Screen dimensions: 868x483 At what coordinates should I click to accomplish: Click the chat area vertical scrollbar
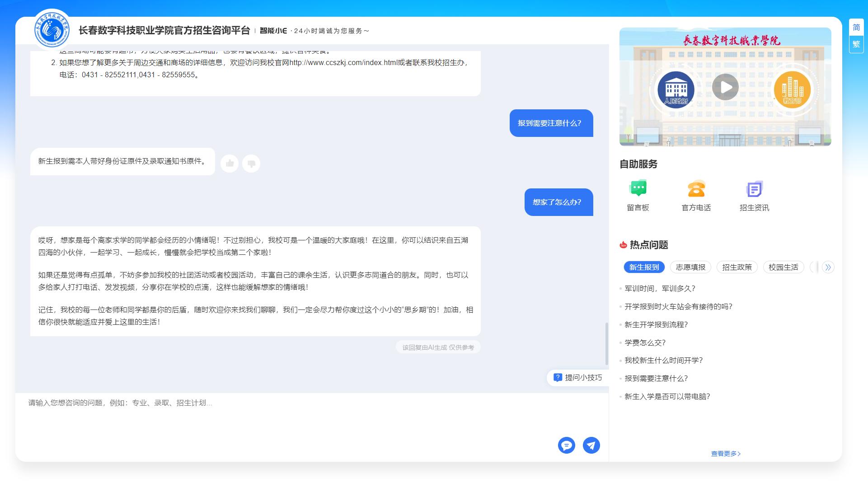click(x=606, y=343)
